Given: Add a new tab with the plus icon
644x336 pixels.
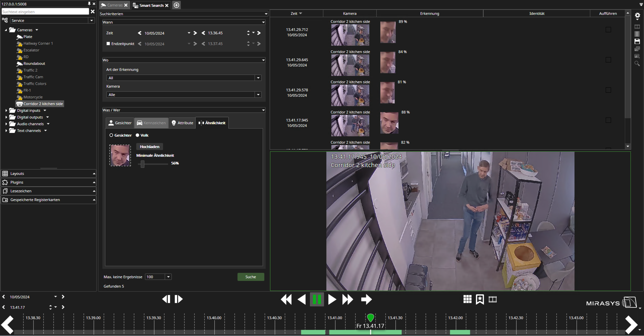Looking at the screenshot, I should [176, 5].
